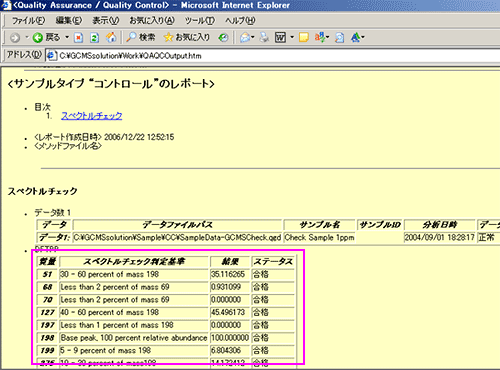Screen dimensions: 500x370
Task: Click the Check Sample 1ppm cell
Action: [x=319, y=237]
